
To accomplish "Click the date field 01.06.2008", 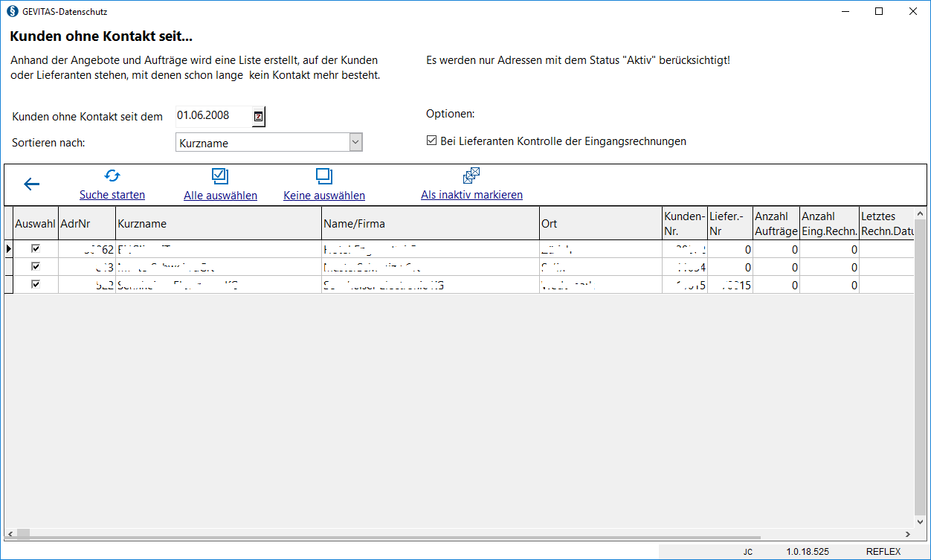I will 213,115.
